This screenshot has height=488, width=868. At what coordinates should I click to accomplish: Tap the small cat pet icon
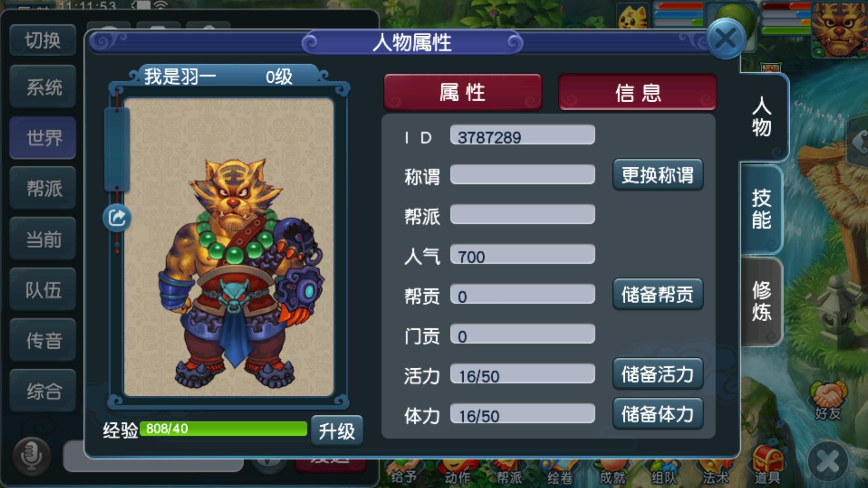[x=633, y=17]
